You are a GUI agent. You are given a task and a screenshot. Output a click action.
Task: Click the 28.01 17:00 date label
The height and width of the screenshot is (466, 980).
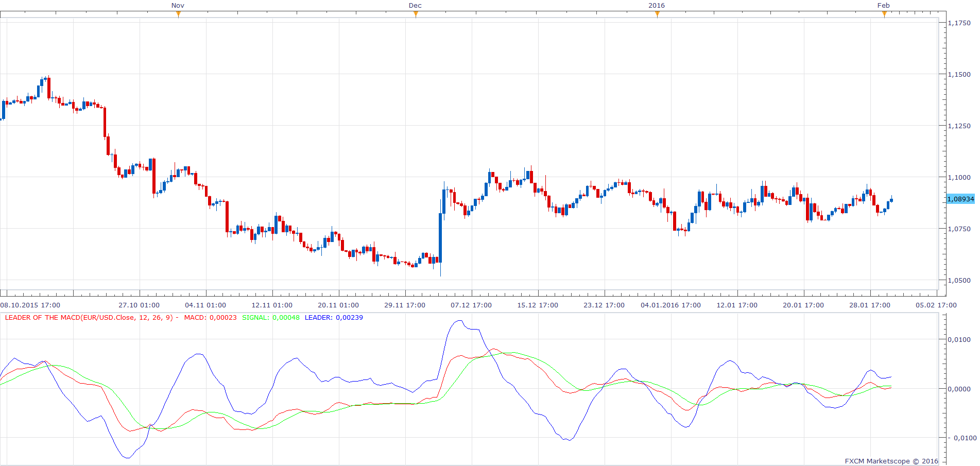coord(870,305)
